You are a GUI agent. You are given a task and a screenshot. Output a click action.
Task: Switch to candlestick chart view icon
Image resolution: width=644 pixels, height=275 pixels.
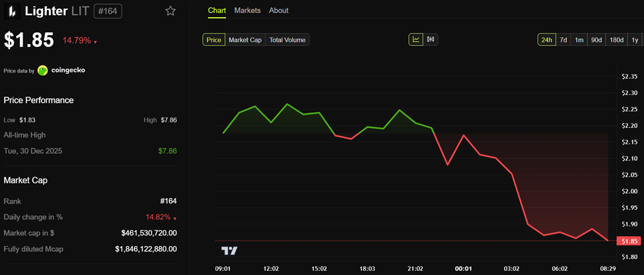click(431, 40)
